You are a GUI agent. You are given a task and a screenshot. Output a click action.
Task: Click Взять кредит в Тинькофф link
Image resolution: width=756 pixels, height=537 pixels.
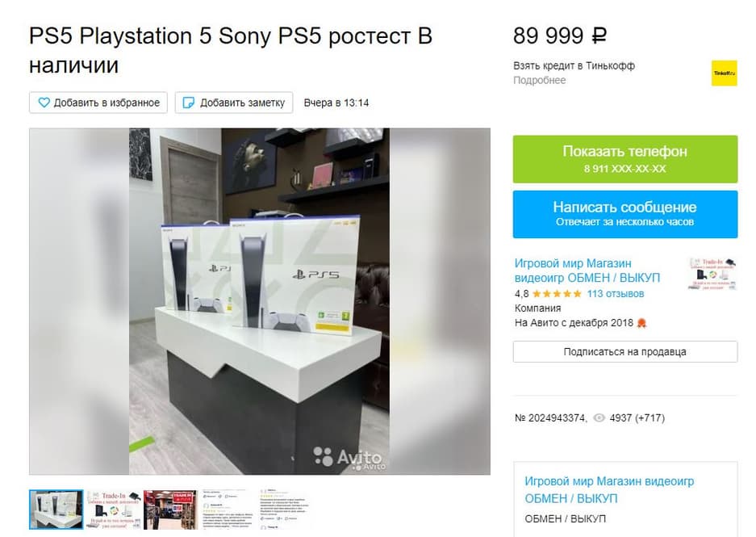tap(574, 65)
